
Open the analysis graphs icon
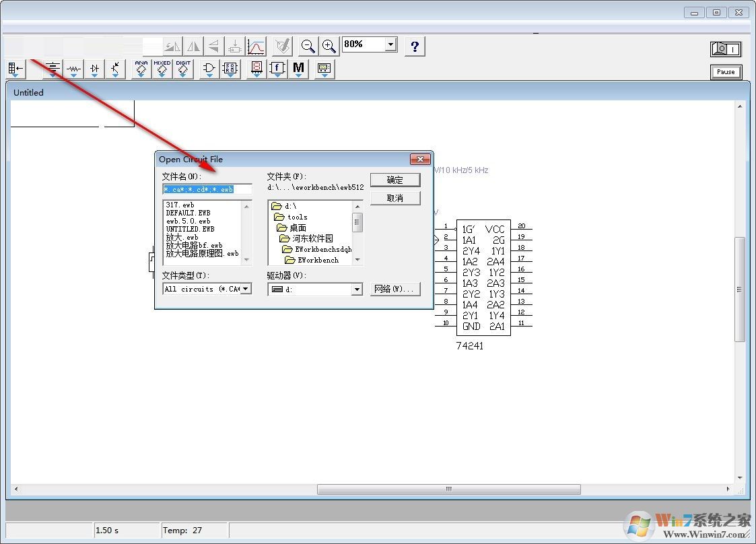click(x=256, y=46)
